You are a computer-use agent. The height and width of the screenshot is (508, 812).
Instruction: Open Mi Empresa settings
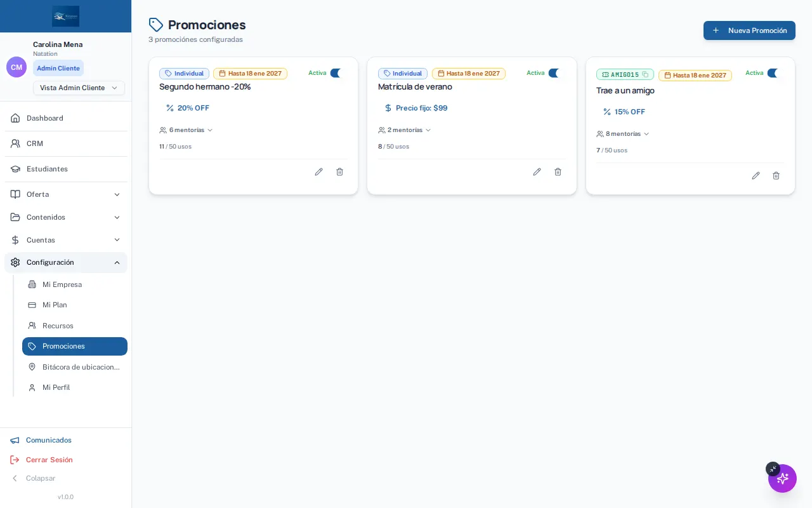coord(75,284)
